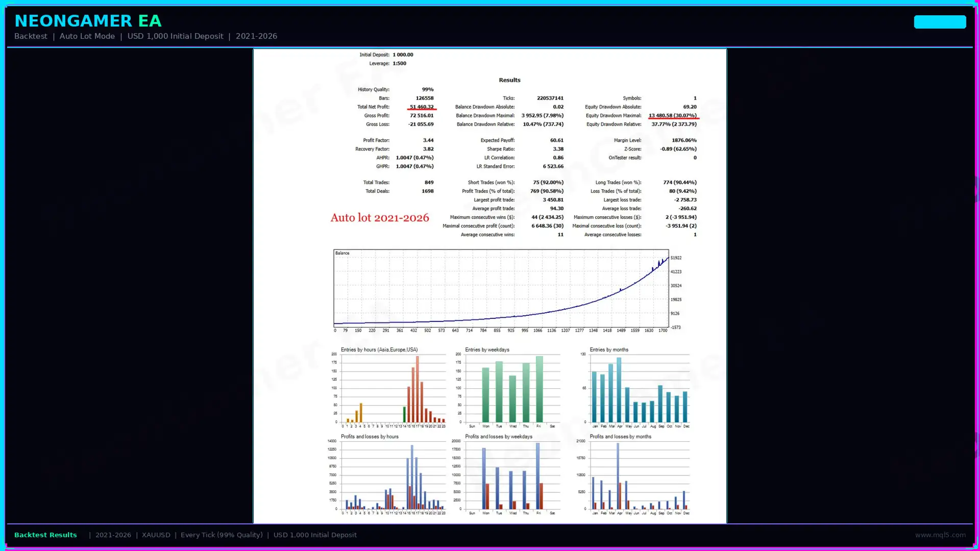
Task: Click the 'Profits and losses by months' chart title
Action: 621,437
